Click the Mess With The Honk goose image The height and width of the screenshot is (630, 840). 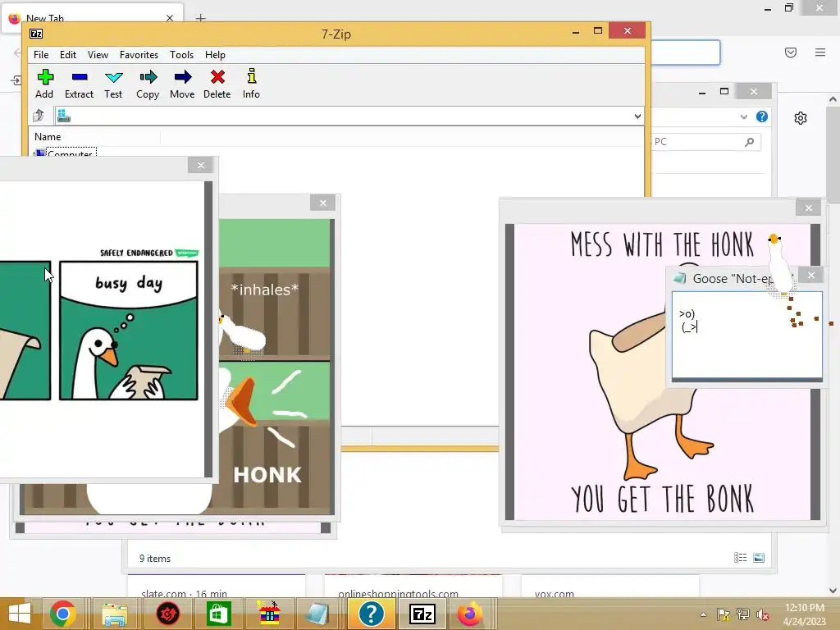pyautogui.click(x=662, y=372)
